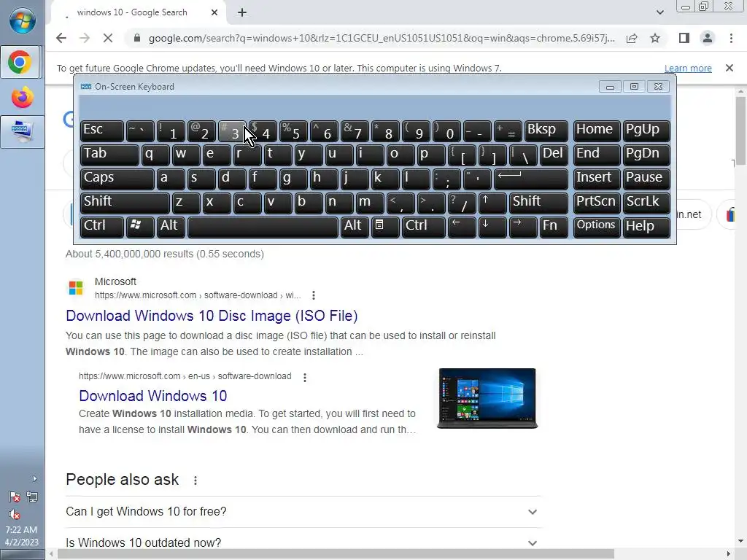Share this page from the address bar
The image size is (747, 560).
click(x=632, y=38)
